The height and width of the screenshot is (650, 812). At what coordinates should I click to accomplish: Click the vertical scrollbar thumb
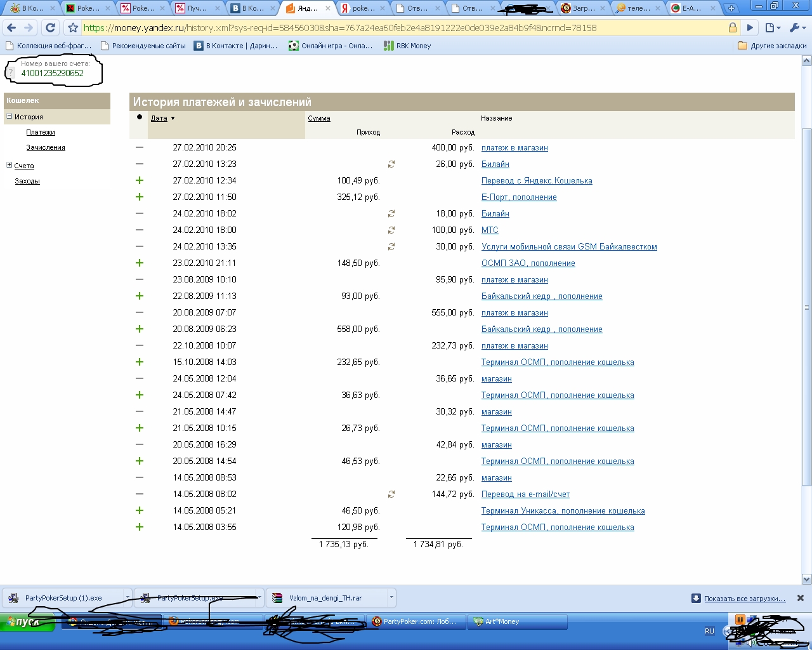pos(807,307)
